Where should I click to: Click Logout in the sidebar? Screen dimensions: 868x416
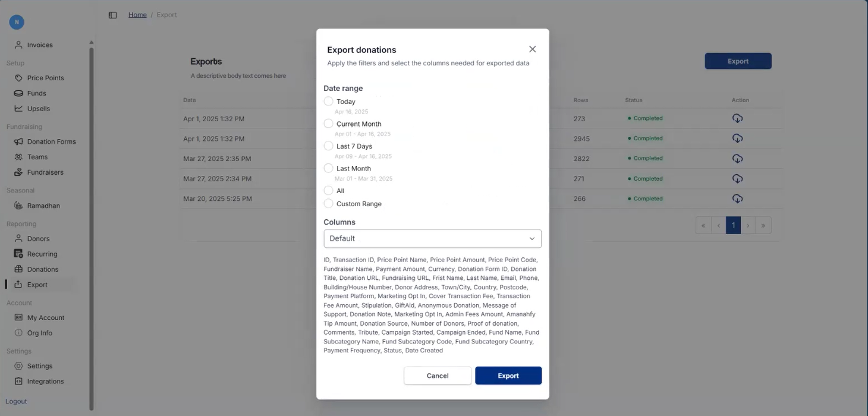coord(16,401)
